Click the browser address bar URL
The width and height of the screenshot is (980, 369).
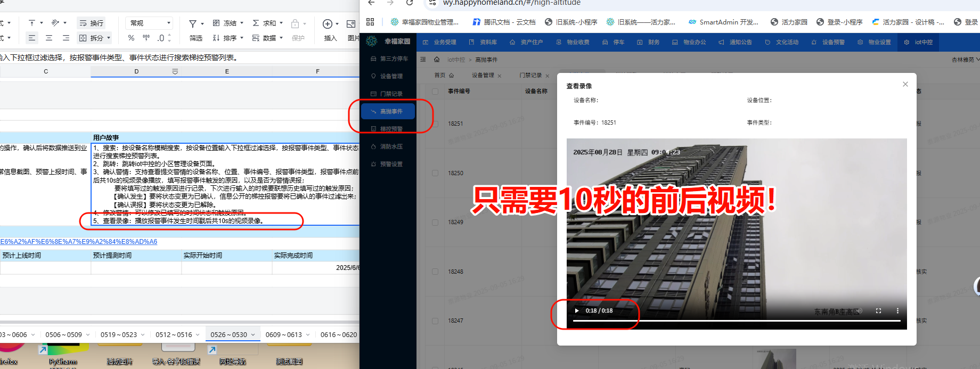click(511, 3)
